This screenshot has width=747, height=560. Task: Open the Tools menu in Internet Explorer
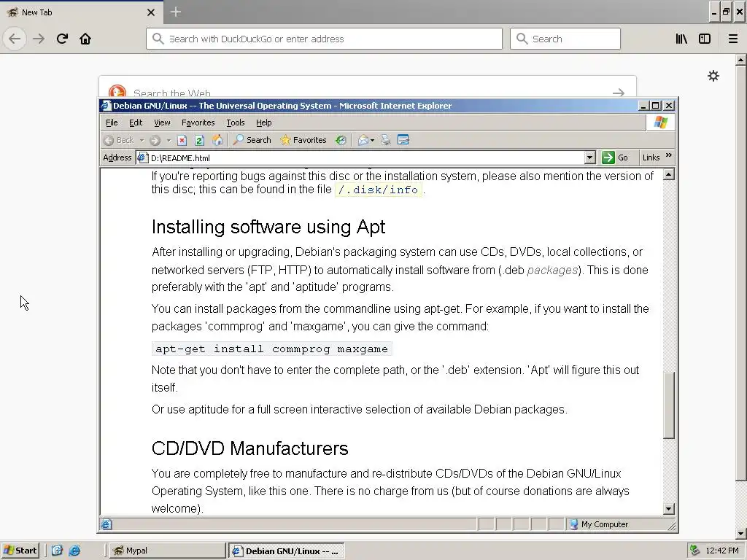(236, 122)
